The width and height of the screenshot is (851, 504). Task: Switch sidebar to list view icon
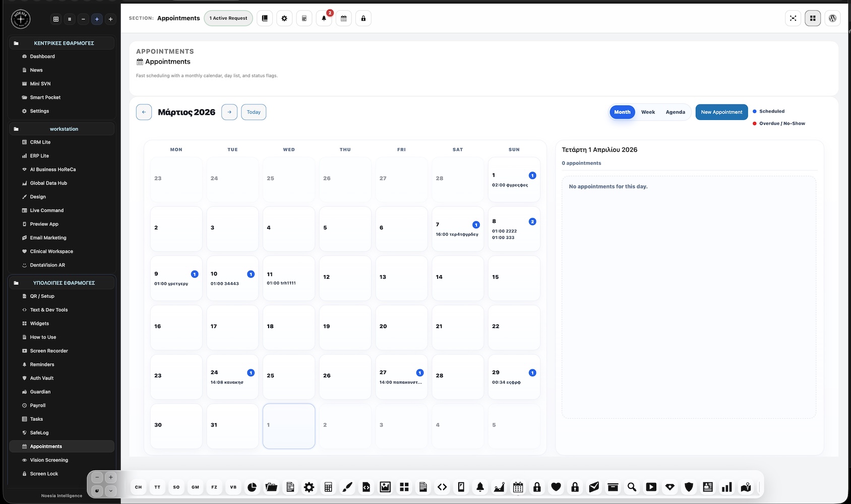(x=70, y=19)
